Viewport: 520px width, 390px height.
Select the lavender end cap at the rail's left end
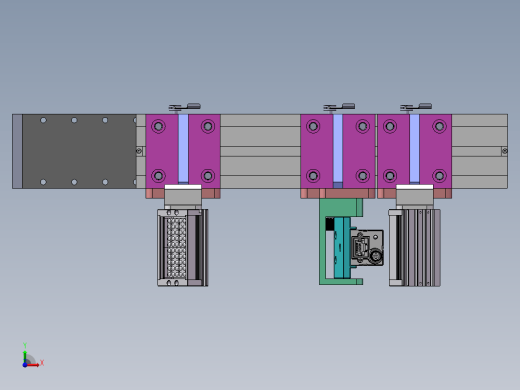17,151
